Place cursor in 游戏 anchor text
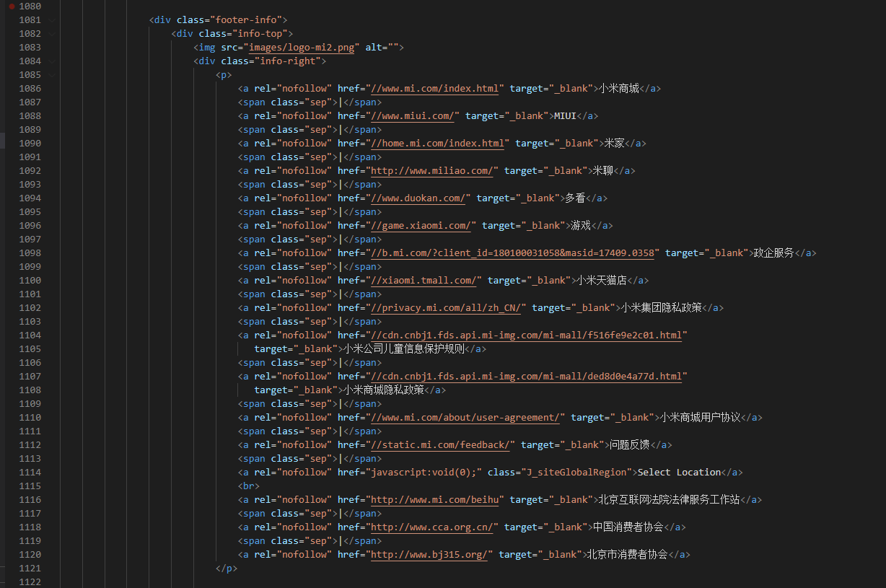Screen dimensions: 886x588 pyautogui.click(x=581, y=225)
